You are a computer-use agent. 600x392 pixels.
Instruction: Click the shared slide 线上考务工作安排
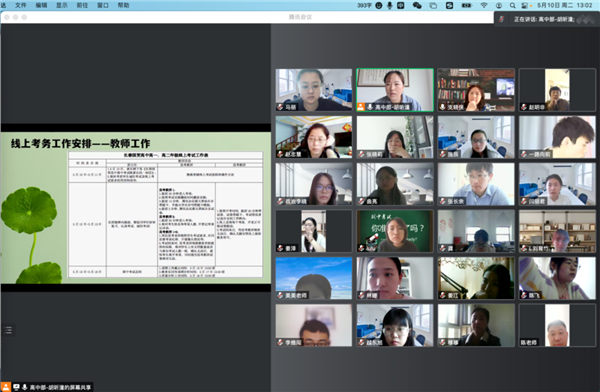pyautogui.click(x=135, y=208)
